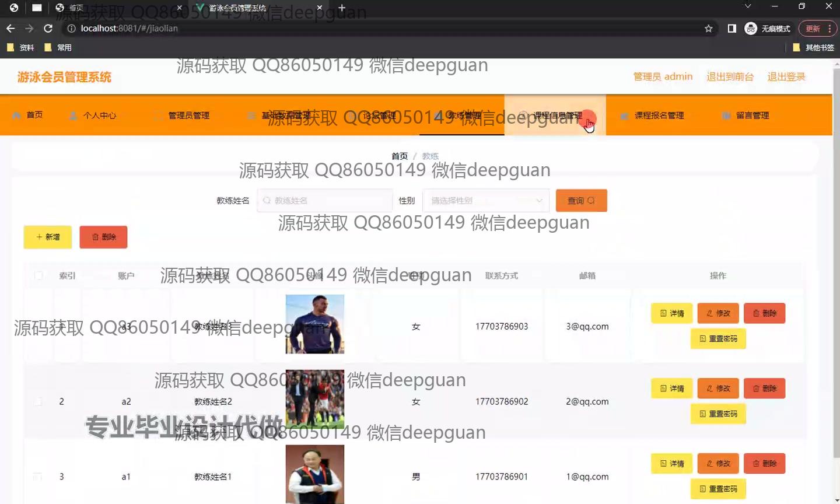Click 修改 for the a1 coach row
This screenshot has width=840, height=504.
tap(718, 464)
